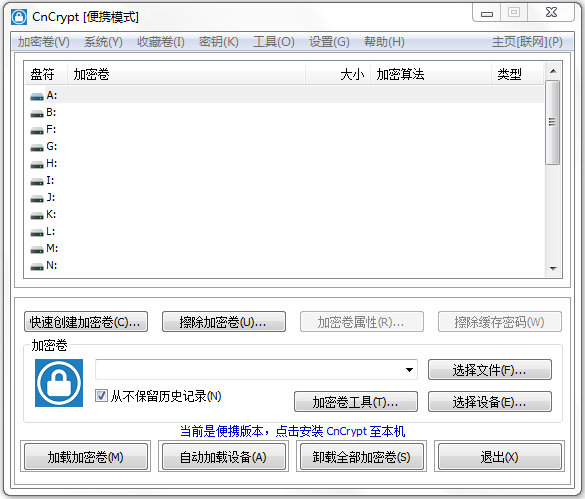Open the 加密卷(V) menu
This screenshot has width=585, height=499.
pos(44,42)
